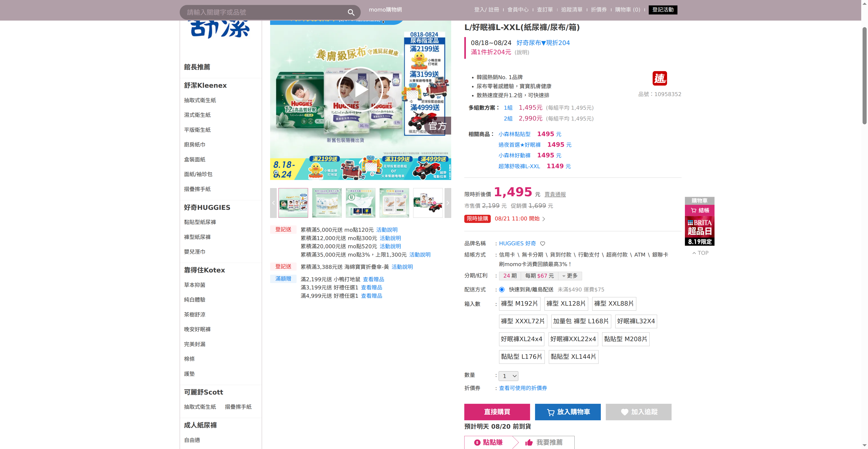Select 快速到貨/離島配送 radio button
This screenshot has width=868, height=449.
(502, 290)
